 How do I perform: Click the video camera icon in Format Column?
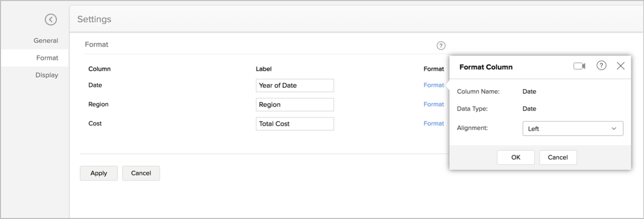[579, 66]
